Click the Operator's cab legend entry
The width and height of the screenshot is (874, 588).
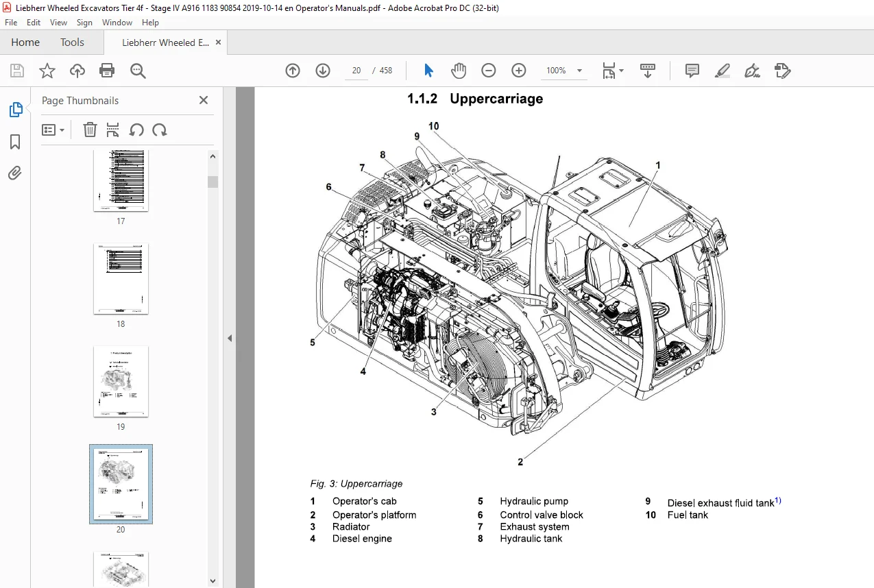(x=365, y=502)
